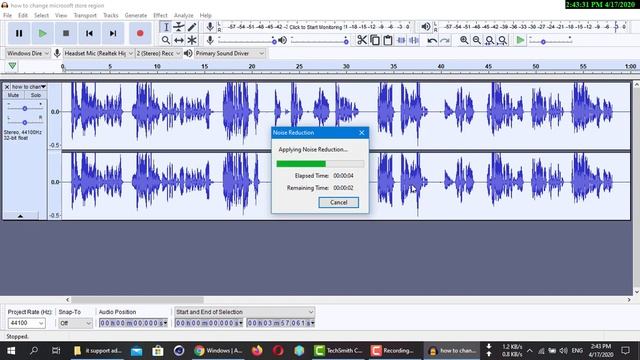The width and height of the screenshot is (640, 360).
Task: Click the Fit Project zoom icon
Action: [x=503, y=40]
